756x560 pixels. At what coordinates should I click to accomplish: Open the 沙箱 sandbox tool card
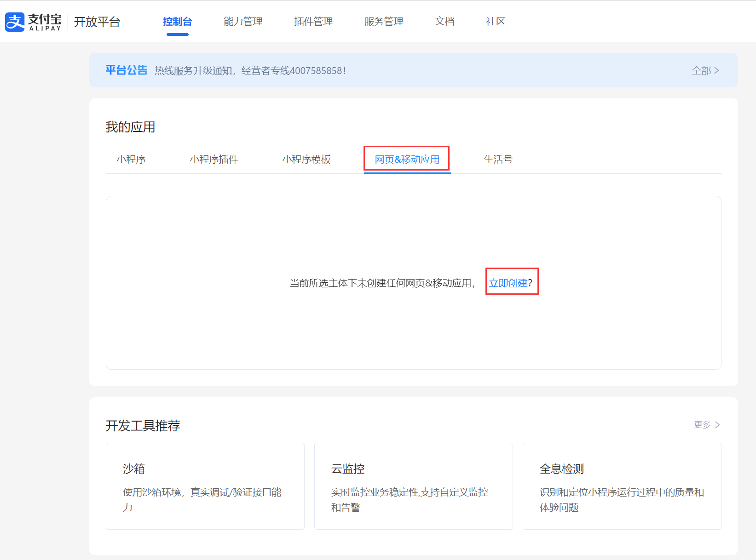pyautogui.click(x=205, y=486)
